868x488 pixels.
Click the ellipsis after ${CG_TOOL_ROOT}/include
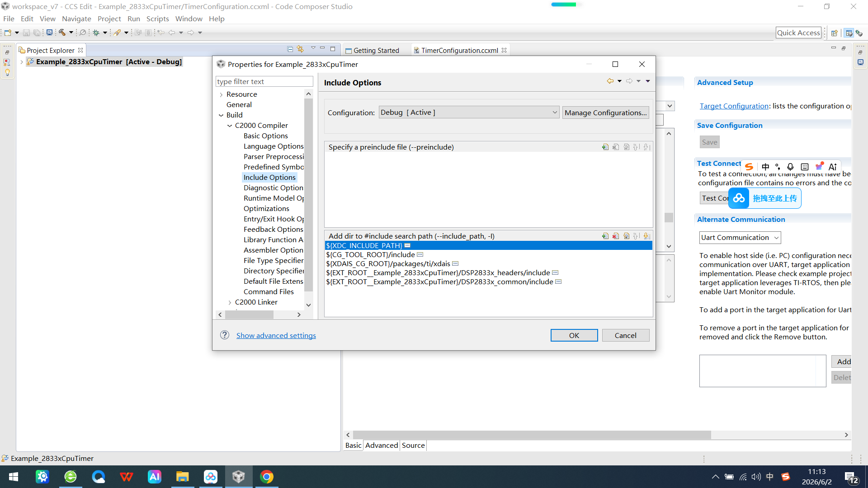[420, 254]
